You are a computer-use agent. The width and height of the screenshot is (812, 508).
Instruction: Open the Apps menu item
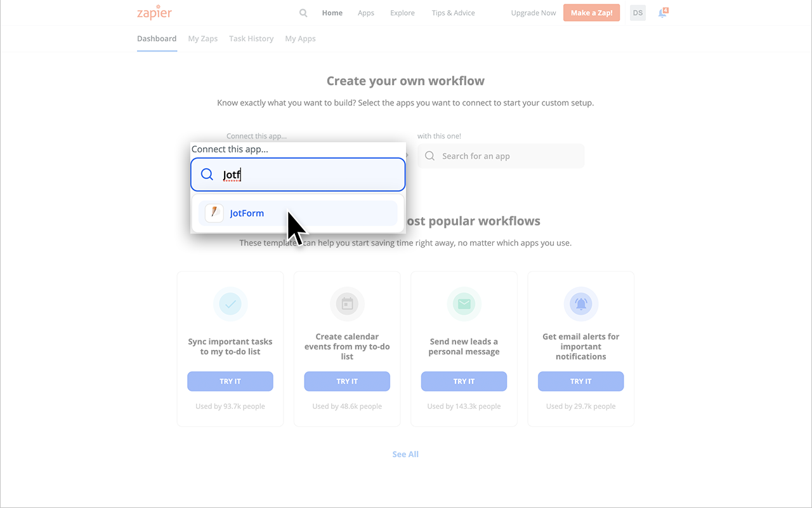[x=366, y=13]
